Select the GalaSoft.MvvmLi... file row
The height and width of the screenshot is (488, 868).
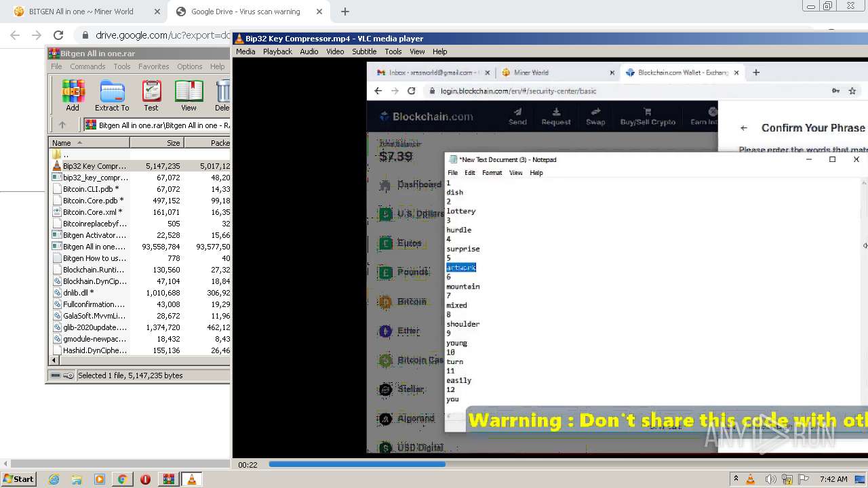[140, 316]
